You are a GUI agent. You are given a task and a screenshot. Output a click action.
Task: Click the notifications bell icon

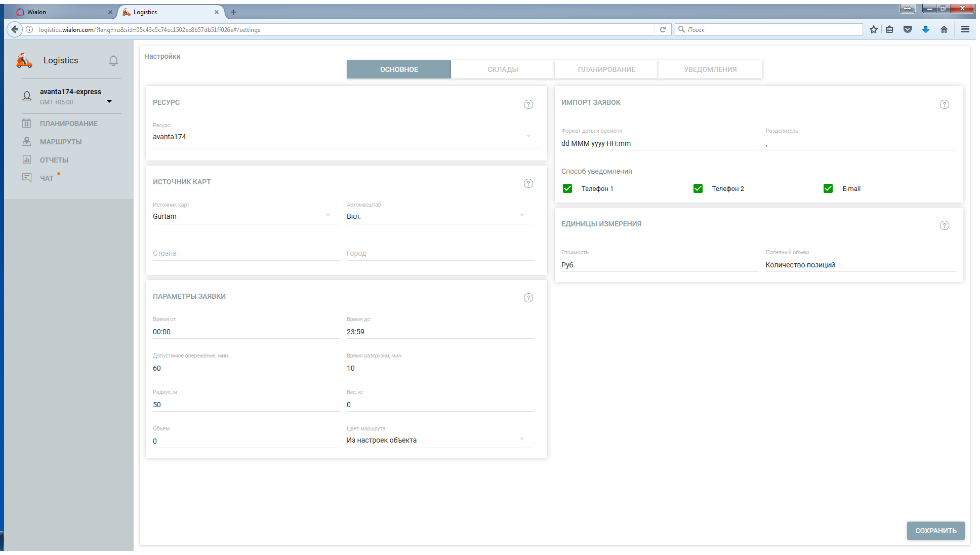click(113, 61)
